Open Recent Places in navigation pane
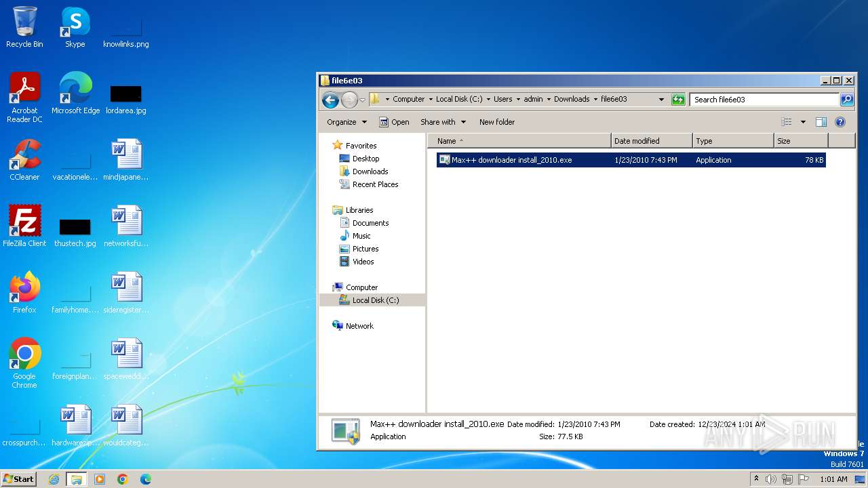Image resolution: width=868 pixels, height=488 pixels. [x=375, y=184]
